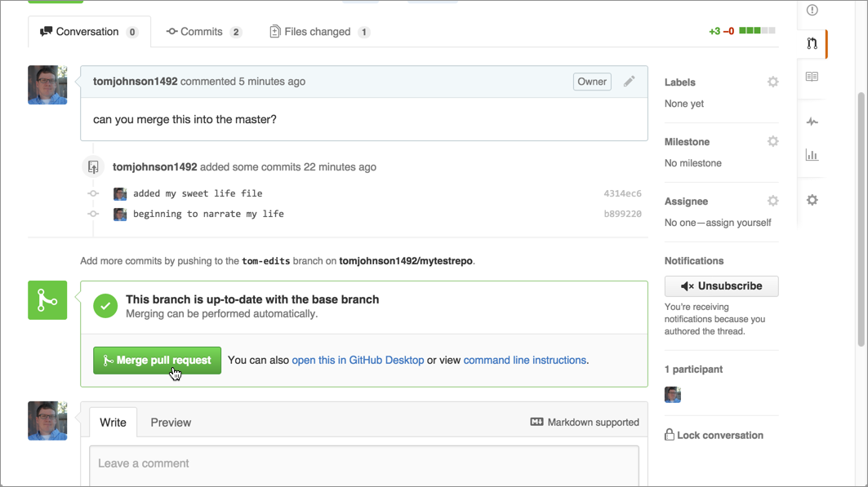Open the Assignee gear dropdown

(x=772, y=201)
